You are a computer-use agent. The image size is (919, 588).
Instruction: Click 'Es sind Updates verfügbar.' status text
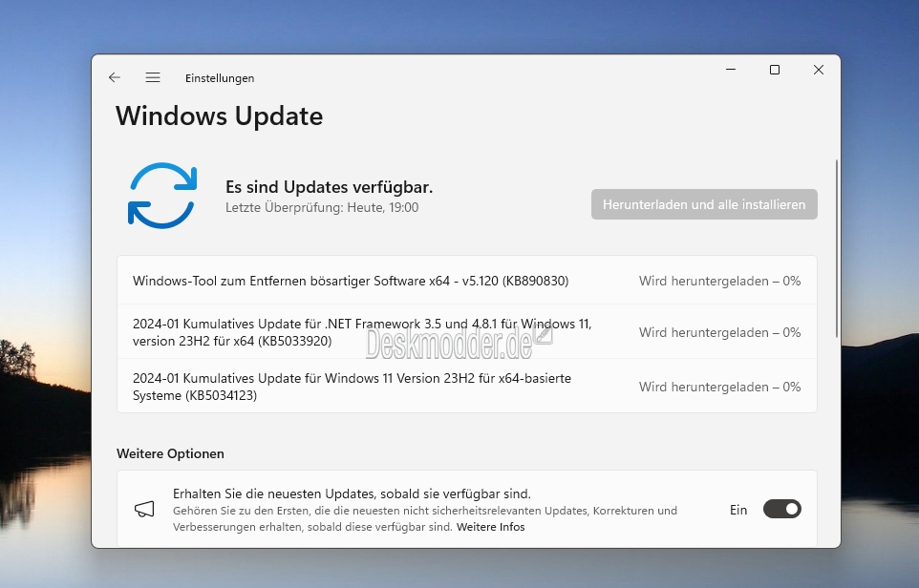(x=330, y=187)
